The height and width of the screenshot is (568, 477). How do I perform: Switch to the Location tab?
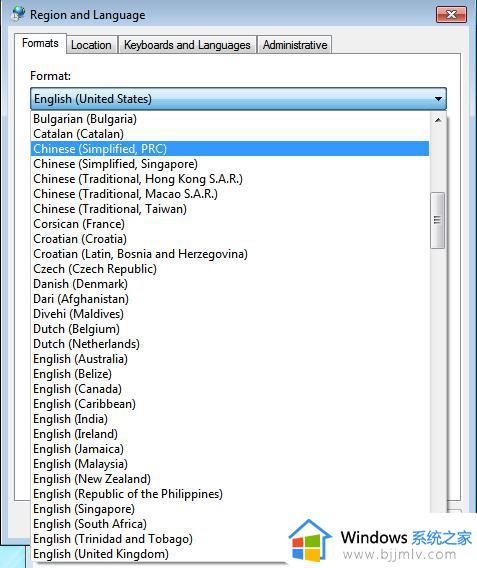tap(91, 45)
